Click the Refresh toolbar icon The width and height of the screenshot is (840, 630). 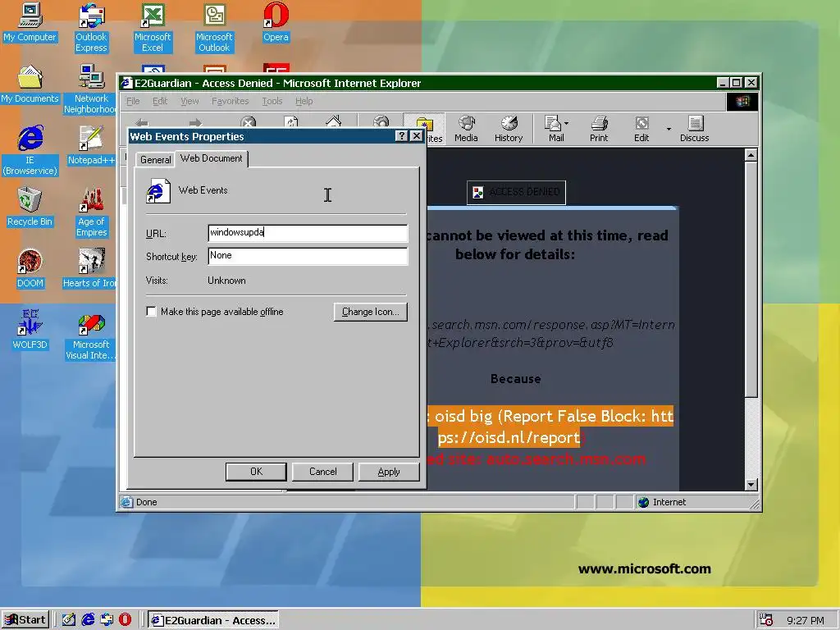coord(291,122)
